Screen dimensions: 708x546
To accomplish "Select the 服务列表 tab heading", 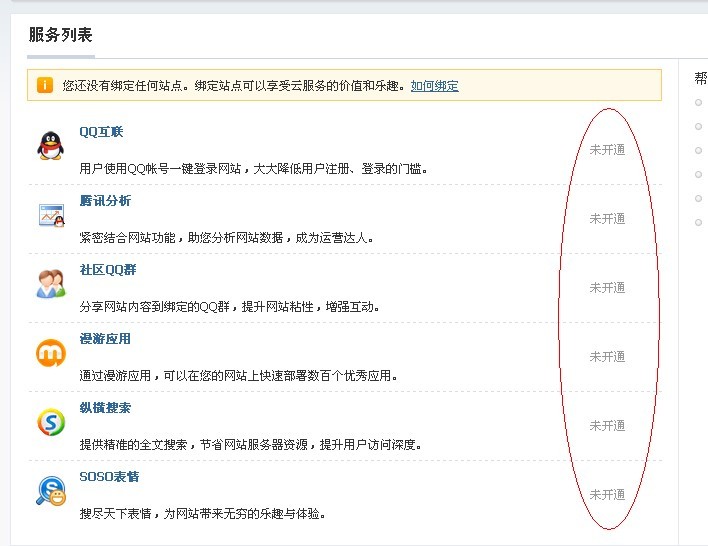I will (61, 35).
